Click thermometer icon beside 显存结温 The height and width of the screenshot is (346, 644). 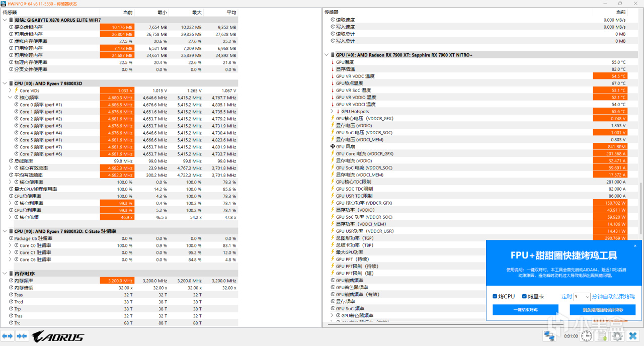(333, 69)
